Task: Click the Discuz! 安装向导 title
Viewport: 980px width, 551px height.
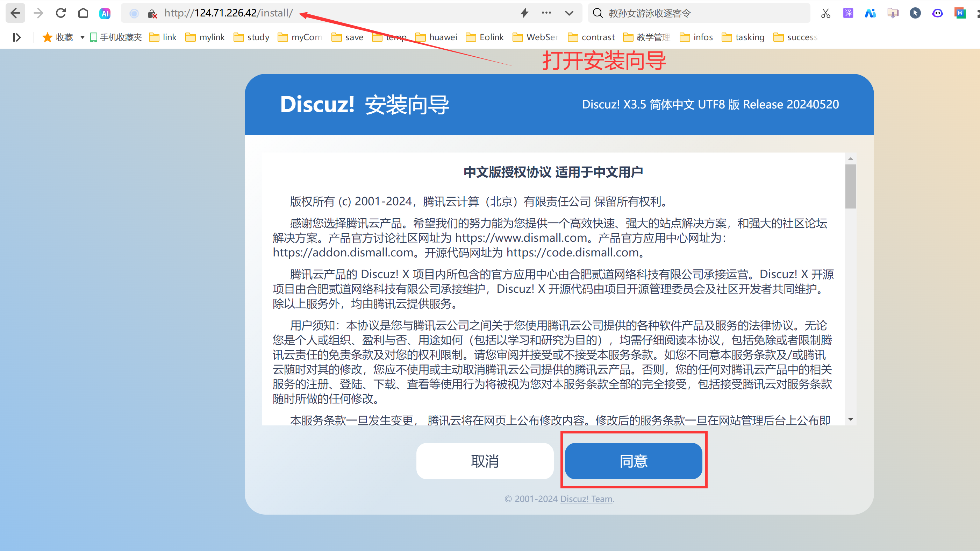Action: tap(364, 104)
